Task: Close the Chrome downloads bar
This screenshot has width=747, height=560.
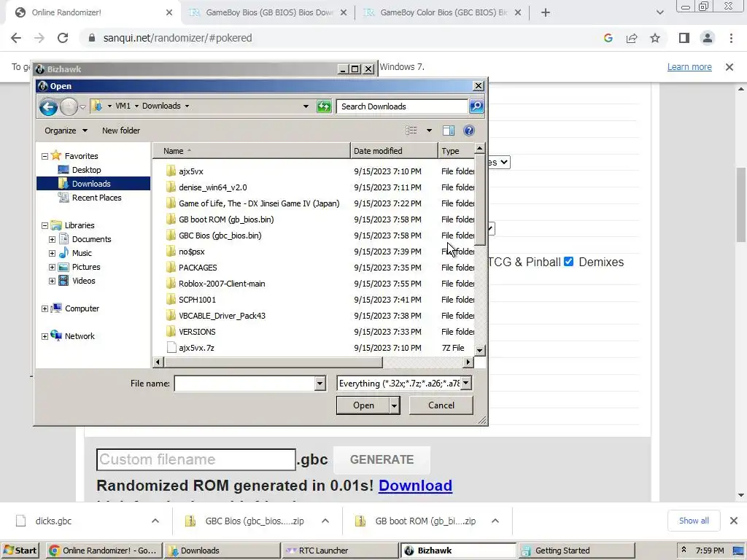Action: 734,521
